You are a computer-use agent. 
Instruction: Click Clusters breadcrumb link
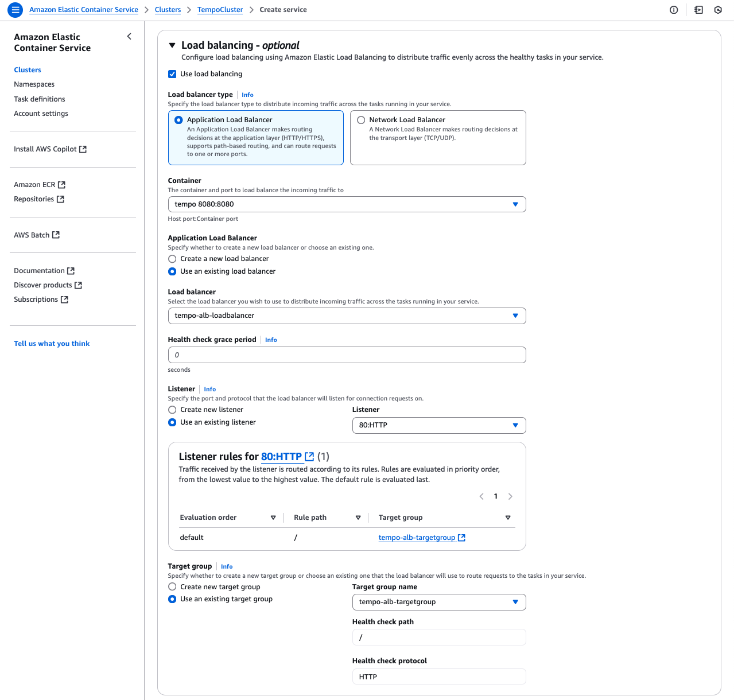click(x=168, y=10)
